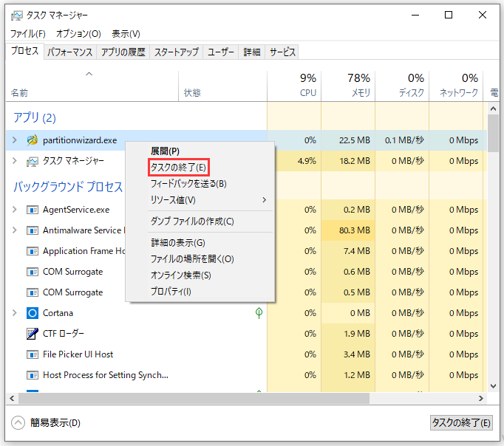Switch to the ユーザー tab

[220, 52]
